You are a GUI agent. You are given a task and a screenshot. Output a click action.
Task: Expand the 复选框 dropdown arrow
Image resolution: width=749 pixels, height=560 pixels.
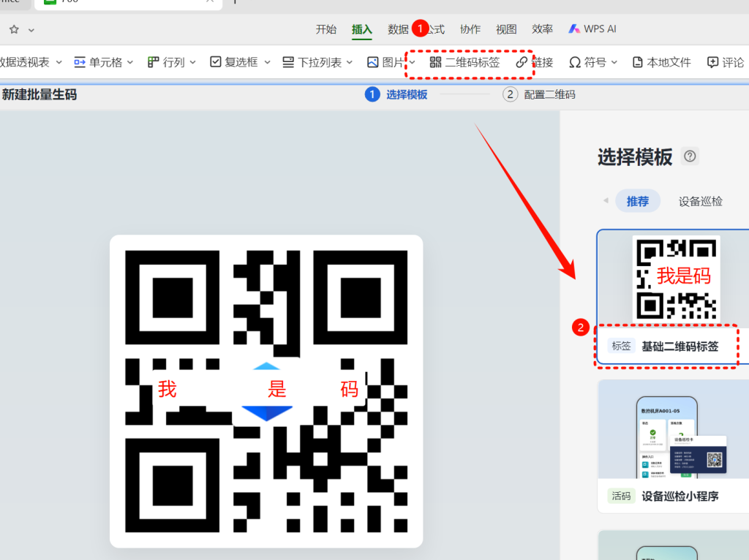point(267,62)
